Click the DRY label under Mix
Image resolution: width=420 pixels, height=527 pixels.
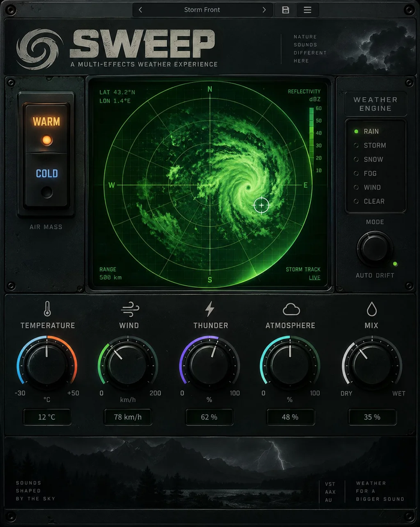point(346,393)
